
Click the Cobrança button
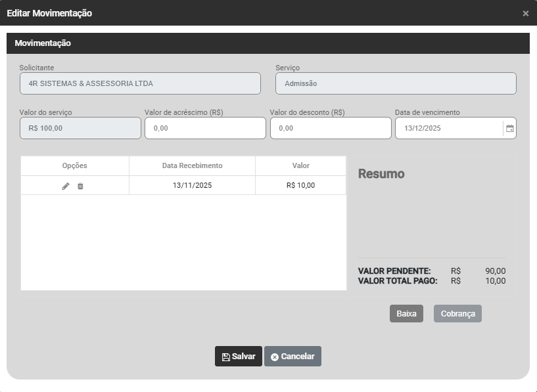[x=458, y=314]
